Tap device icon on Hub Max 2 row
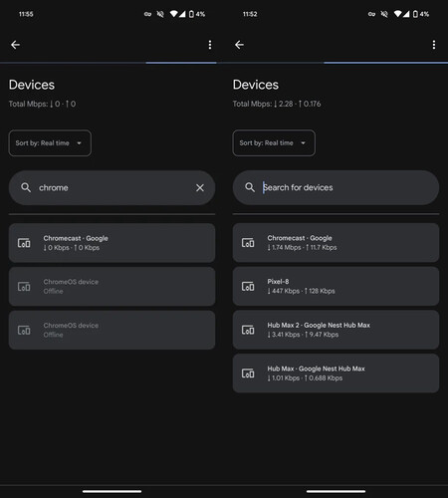Viewport: 448px width, 498px height. (248, 330)
